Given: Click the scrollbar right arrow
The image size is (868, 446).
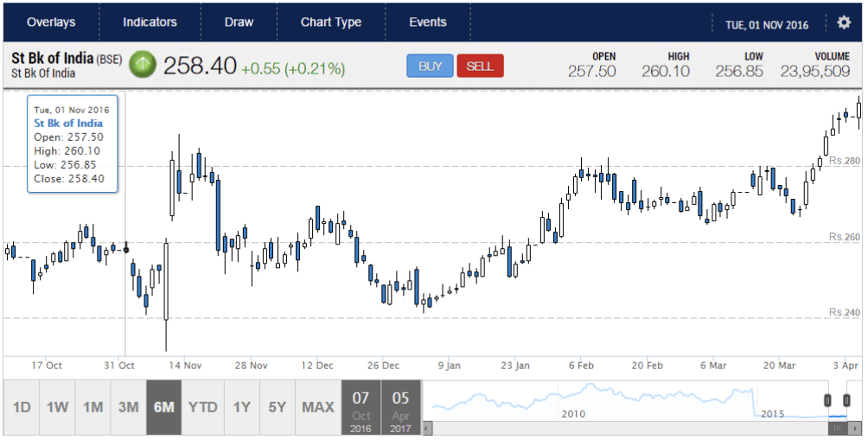Looking at the screenshot, I should point(856,428).
